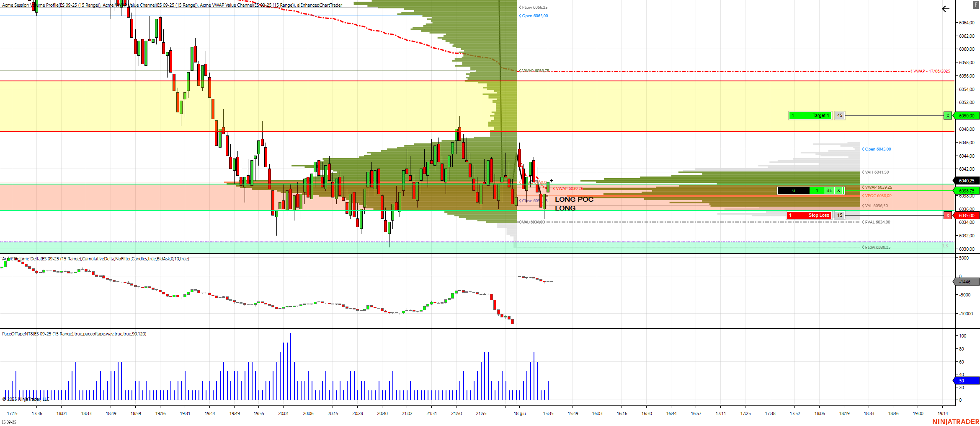Select the red 6035,00 price marker
This screenshot has width=980, height=426.
[x=967, y=216]
